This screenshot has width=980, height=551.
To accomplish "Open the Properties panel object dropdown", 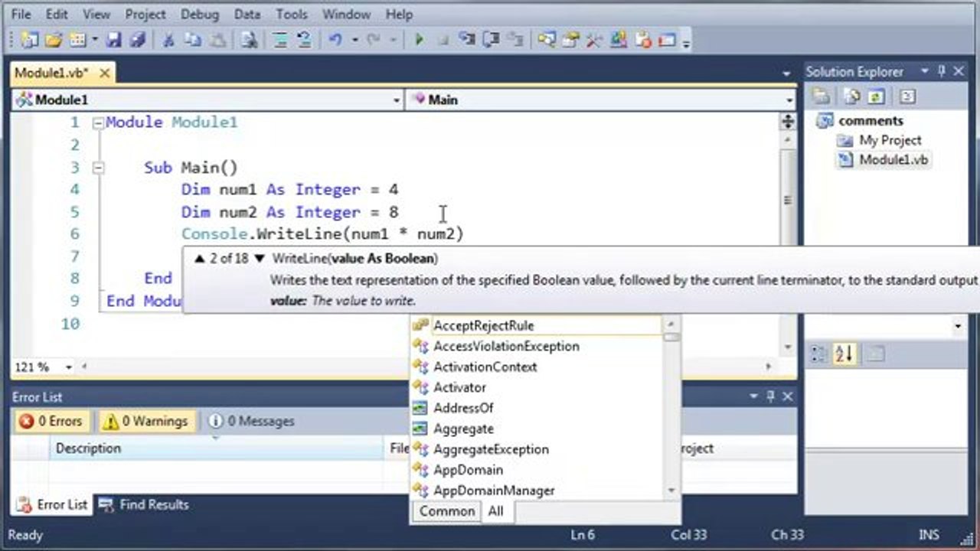I will [x=958, y=327].
